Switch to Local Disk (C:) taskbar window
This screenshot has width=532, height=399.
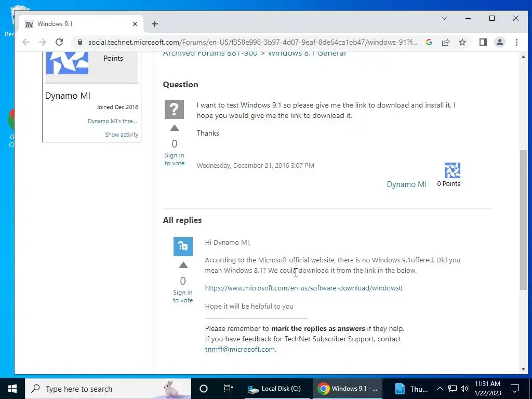pos(277,389)
